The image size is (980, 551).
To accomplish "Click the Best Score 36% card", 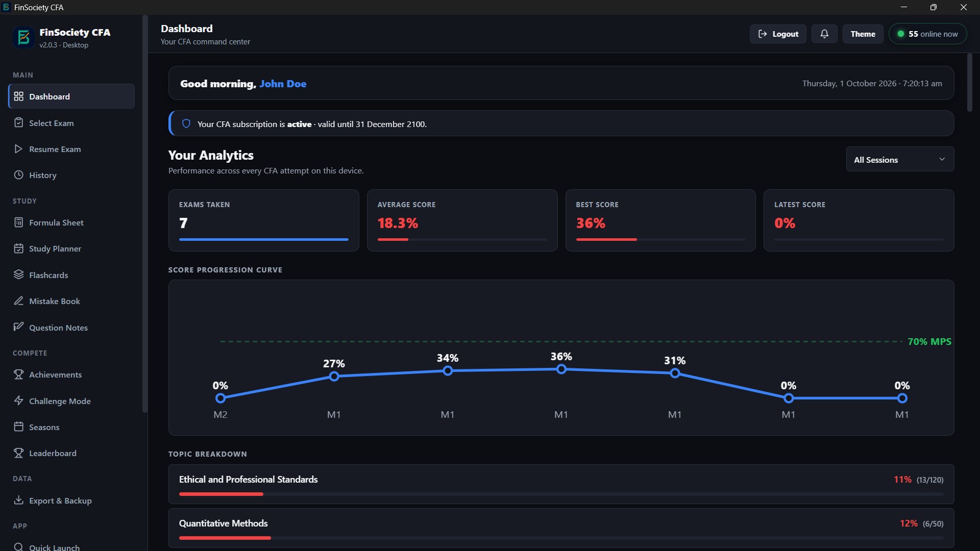I will tap(660, 220).
